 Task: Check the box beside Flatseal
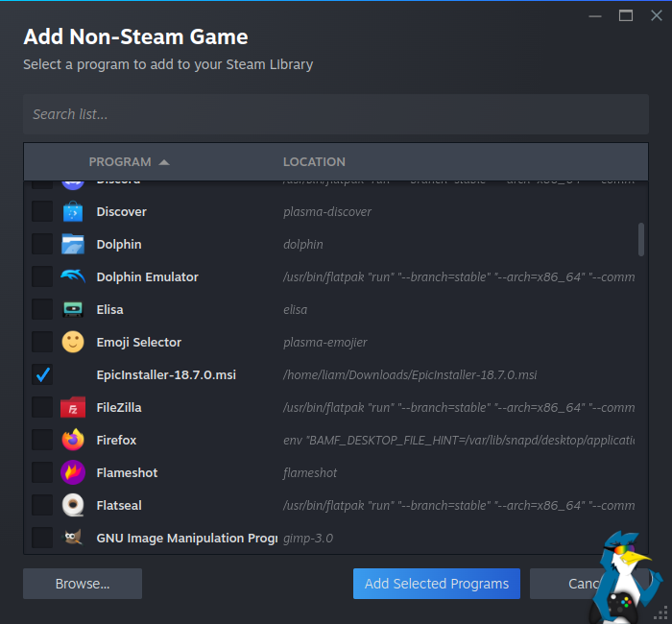point(42,506)
